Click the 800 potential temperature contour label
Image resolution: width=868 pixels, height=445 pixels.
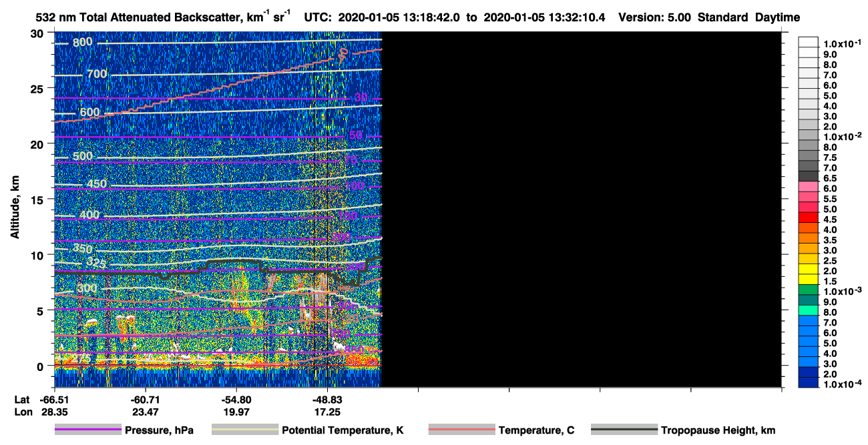83,43
